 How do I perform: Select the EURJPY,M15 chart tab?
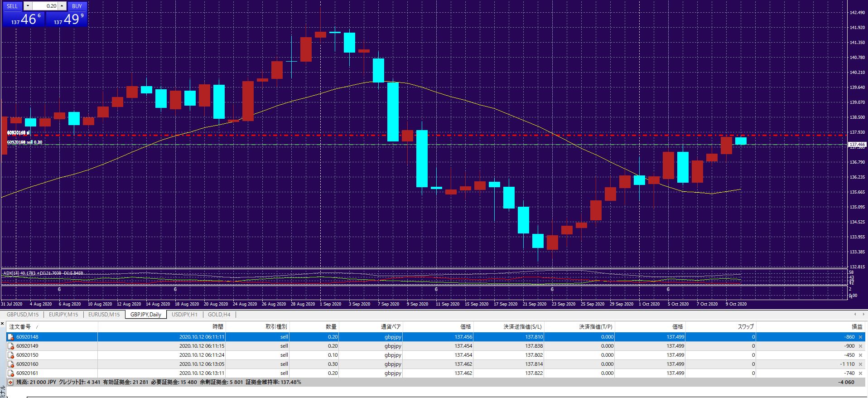coord(63,315)
